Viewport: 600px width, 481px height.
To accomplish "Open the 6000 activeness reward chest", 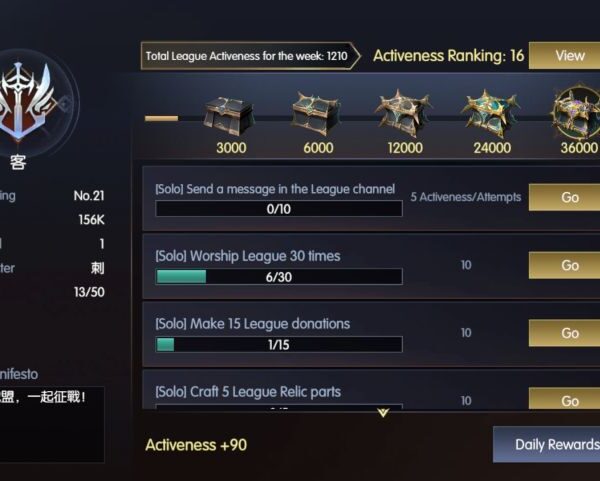I will (x=315, y=114).
